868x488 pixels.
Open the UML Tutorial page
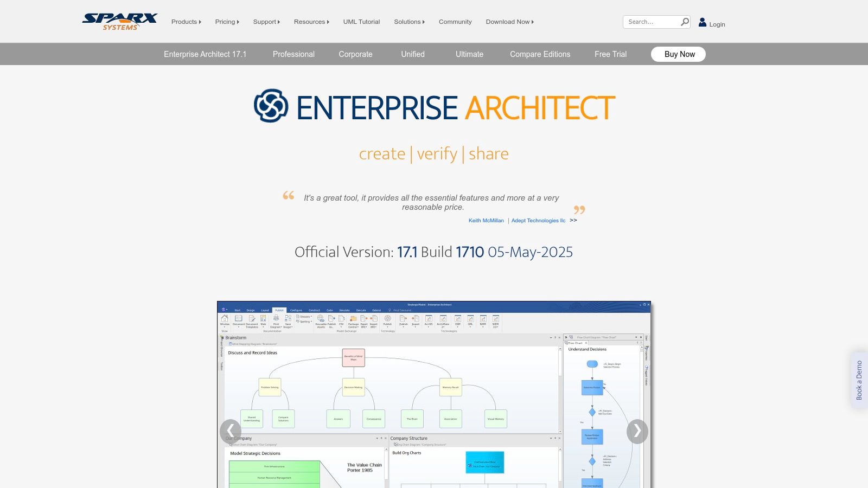pyautogui.click(x=361, y=22)
